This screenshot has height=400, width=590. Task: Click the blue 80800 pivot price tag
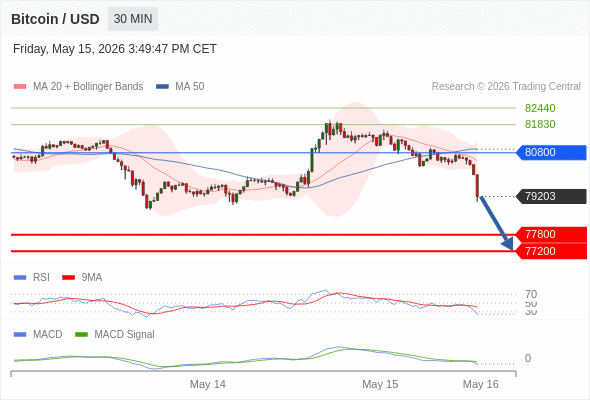point(551,152)
